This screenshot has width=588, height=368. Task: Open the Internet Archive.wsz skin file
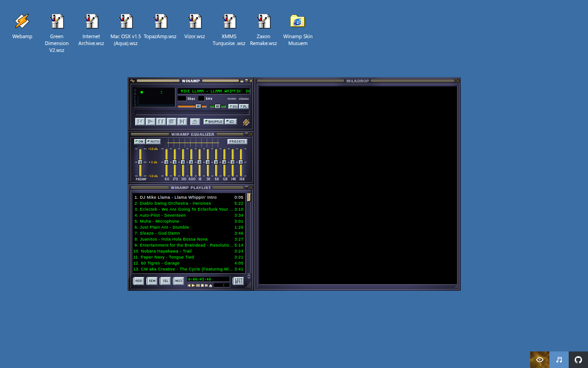pyautogui.click(x=91, y=30)
